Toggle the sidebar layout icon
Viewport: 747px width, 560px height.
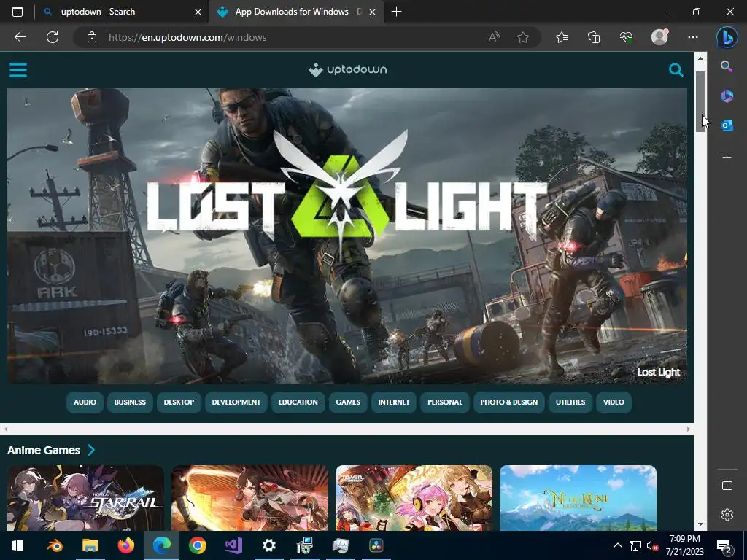coord(727,485)
